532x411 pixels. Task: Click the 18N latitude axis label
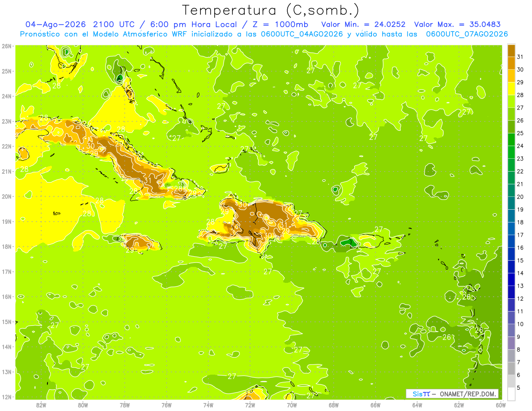(x=7, y=247)
